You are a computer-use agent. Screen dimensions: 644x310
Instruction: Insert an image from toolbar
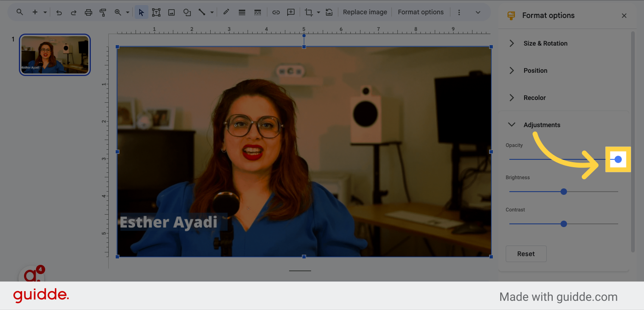point(171,12)
